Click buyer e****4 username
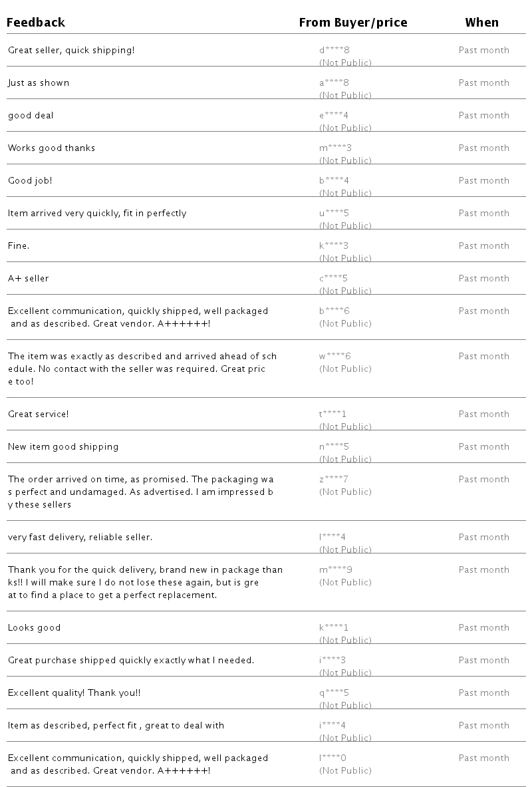This screenshot has width=532, height=787. (x=334, y=116)
